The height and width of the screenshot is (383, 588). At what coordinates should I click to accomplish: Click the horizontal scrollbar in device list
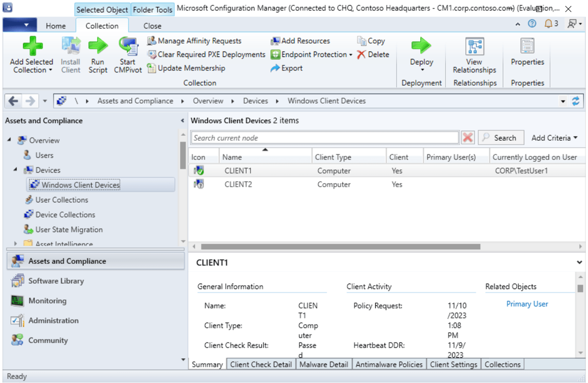click(x=340, y=247)
